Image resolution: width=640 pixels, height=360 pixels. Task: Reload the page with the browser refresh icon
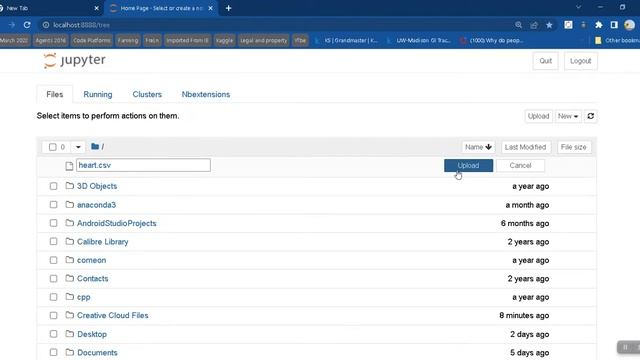(x=27, y=25)
